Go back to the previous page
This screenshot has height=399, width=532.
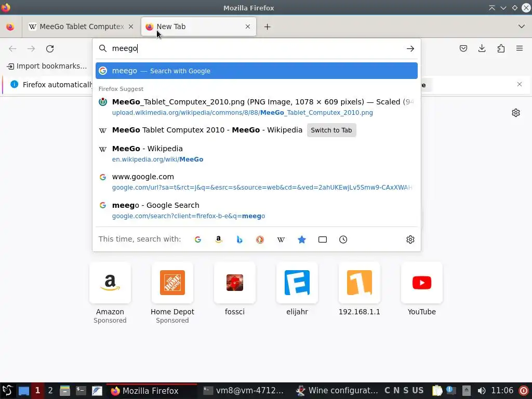tap(12, 48)
